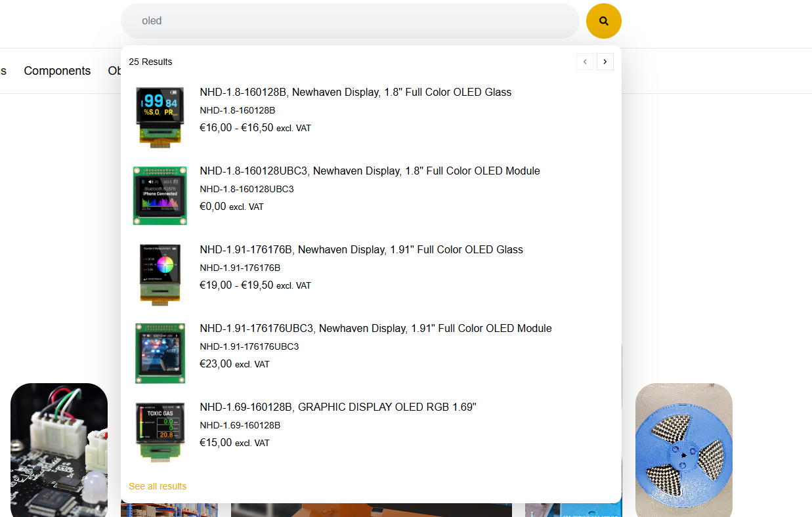Open NHD-1.91-176176UBC3 OLED Module product title

click(x=375, y=329)
